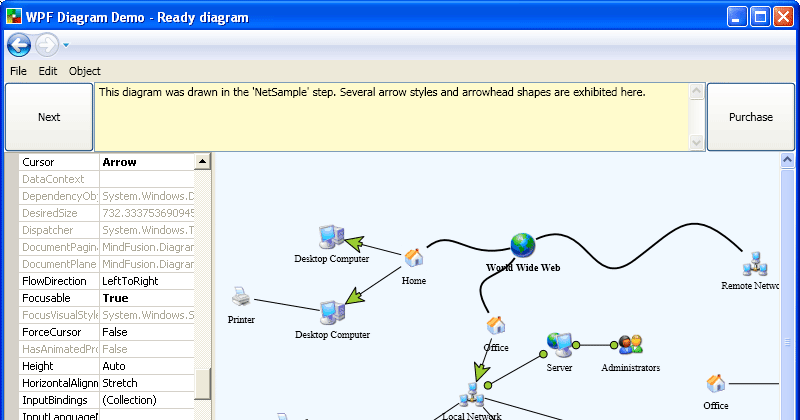Open the File menu

click(19, 71)
